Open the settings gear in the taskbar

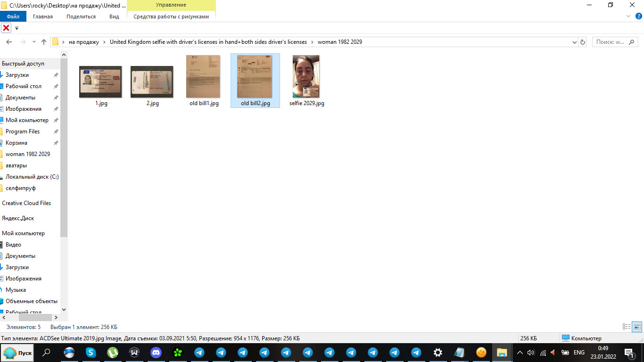pyautogui.click(x=438, y=353)
